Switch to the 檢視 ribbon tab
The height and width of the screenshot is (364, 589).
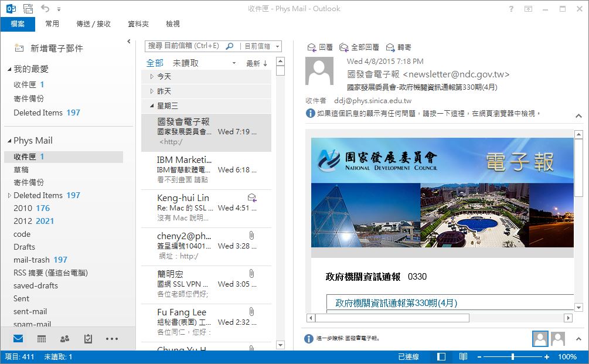tap(173, 24)
